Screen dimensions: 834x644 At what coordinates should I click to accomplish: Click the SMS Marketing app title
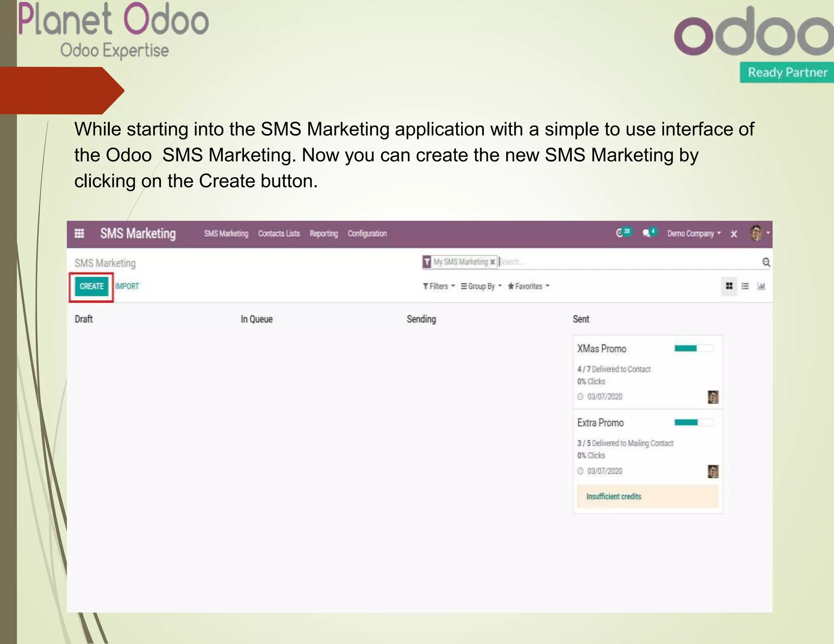pos(138,234)
